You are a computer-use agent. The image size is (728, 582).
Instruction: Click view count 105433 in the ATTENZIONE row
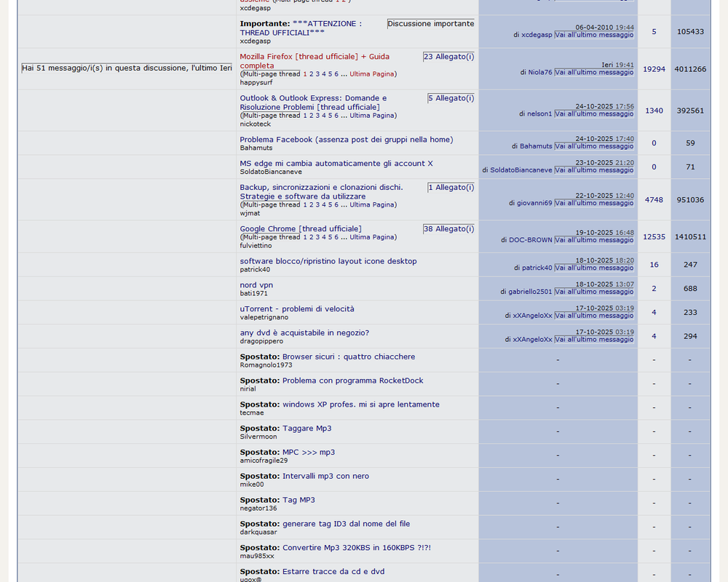[x=690, y=31]
